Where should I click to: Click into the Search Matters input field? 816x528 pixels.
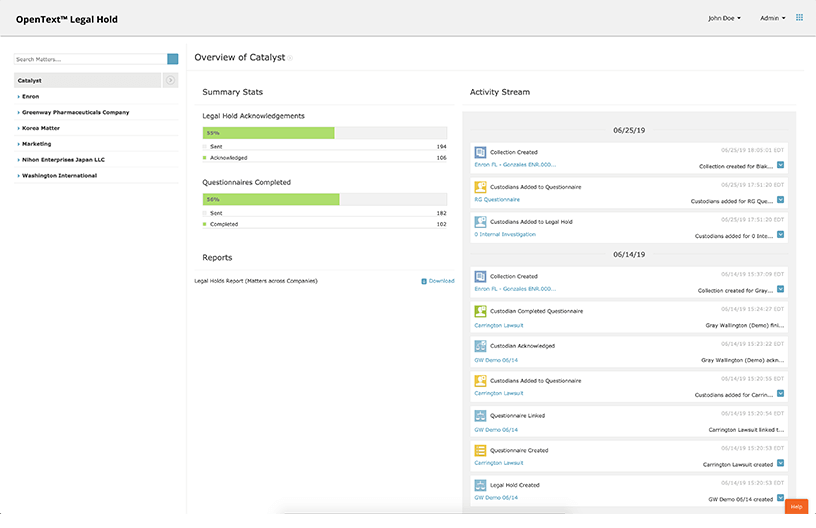(x=90, y=60)
